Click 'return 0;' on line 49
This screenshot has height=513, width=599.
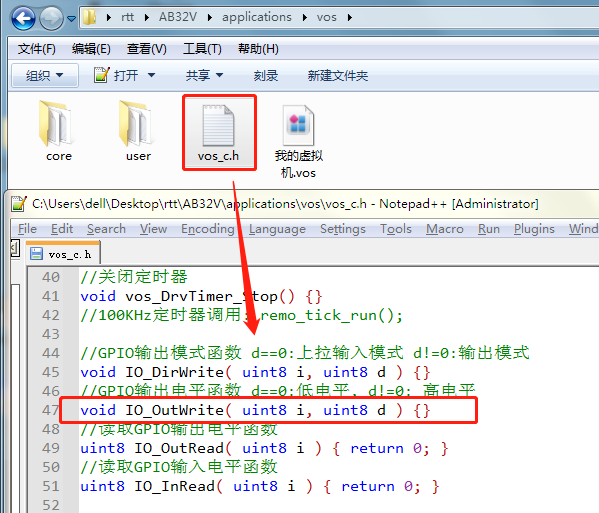[390, 448]
